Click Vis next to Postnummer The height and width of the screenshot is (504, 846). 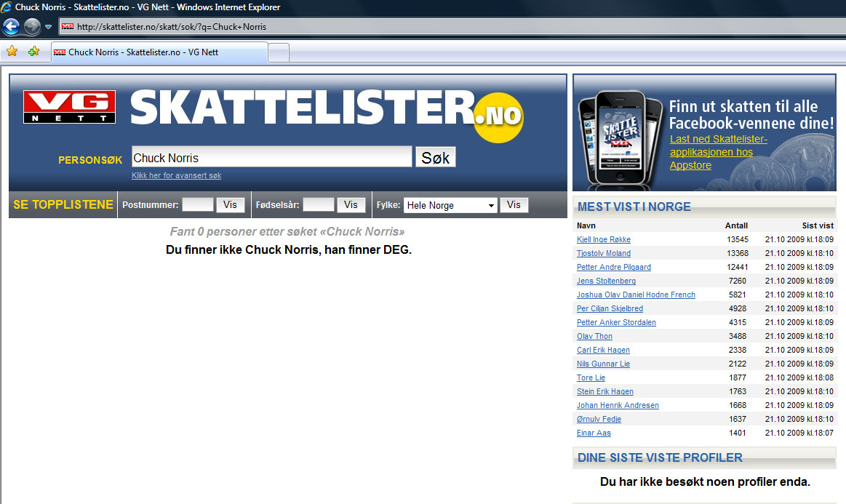[231, 204]
